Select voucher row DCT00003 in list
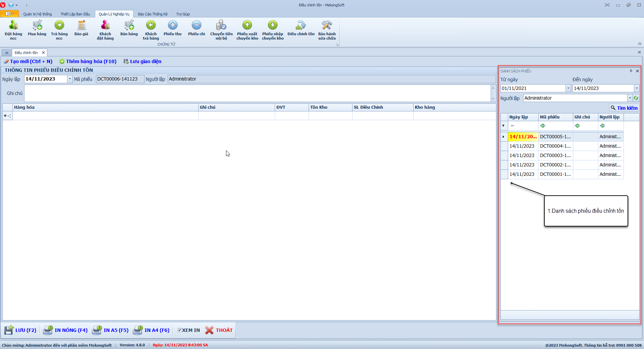Image resolution: width=644 pixels, height=349 pixels. pyautogui.click(x=555, y=155)
